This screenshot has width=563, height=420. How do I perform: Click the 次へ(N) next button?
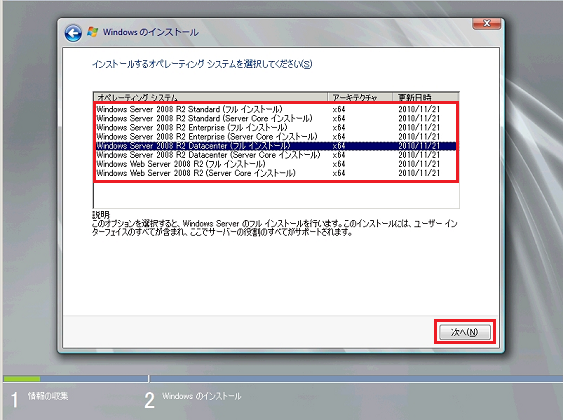tap(465, 332)
